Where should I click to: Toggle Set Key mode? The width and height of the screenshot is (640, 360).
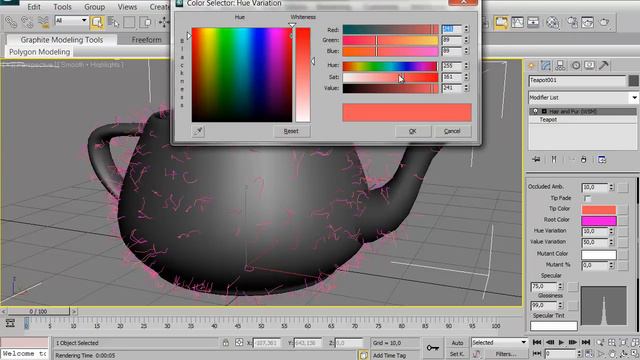457,354
